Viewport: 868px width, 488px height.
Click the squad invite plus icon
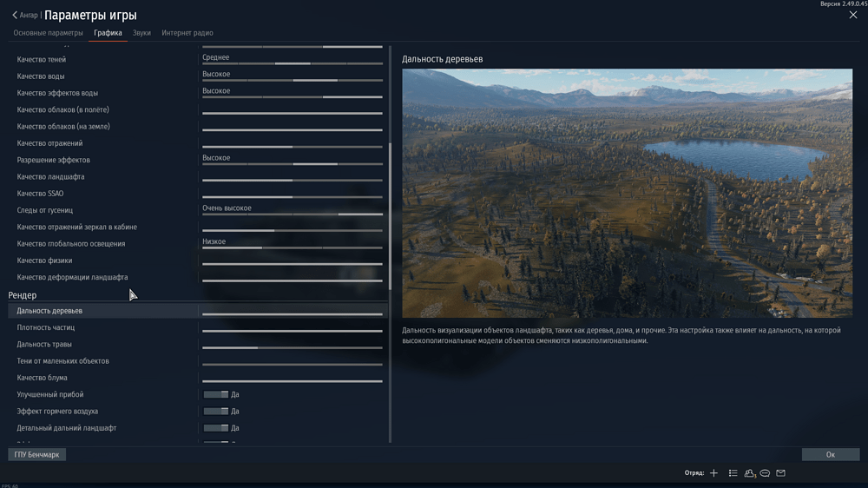coord(713,473)
